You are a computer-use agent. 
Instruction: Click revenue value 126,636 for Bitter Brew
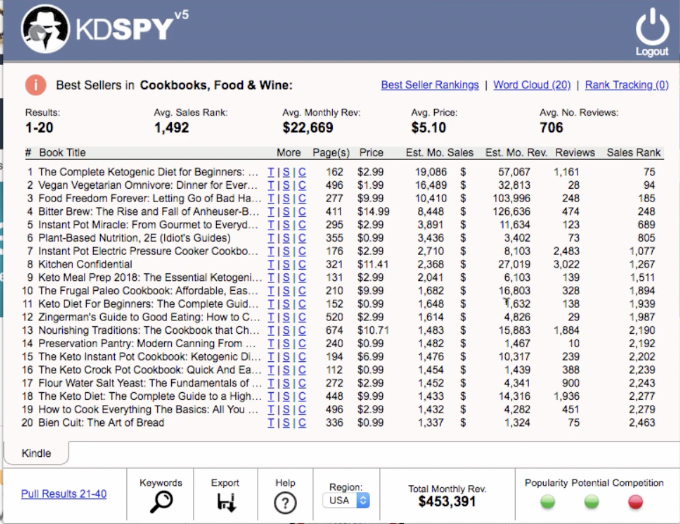[511, 212]
